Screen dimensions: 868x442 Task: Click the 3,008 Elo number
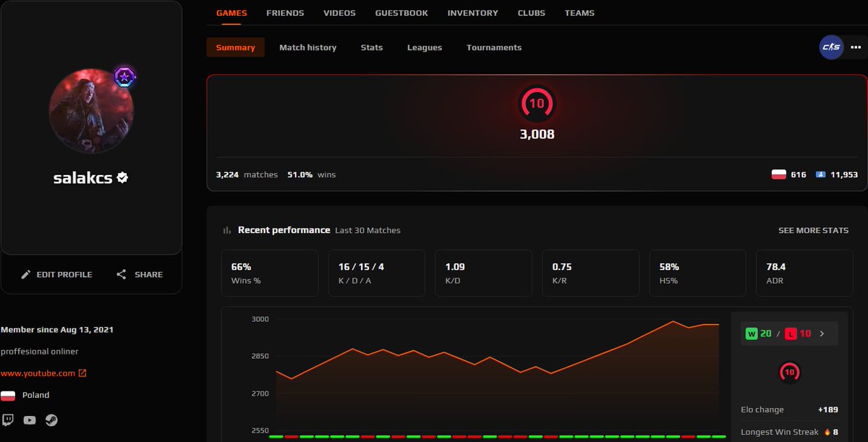click(537, 135)
